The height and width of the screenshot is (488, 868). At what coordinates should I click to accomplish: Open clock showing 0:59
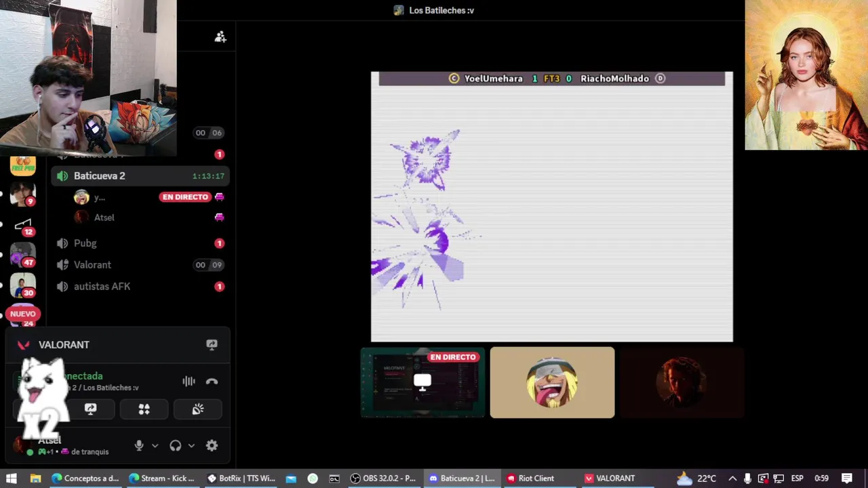[821, 479]
